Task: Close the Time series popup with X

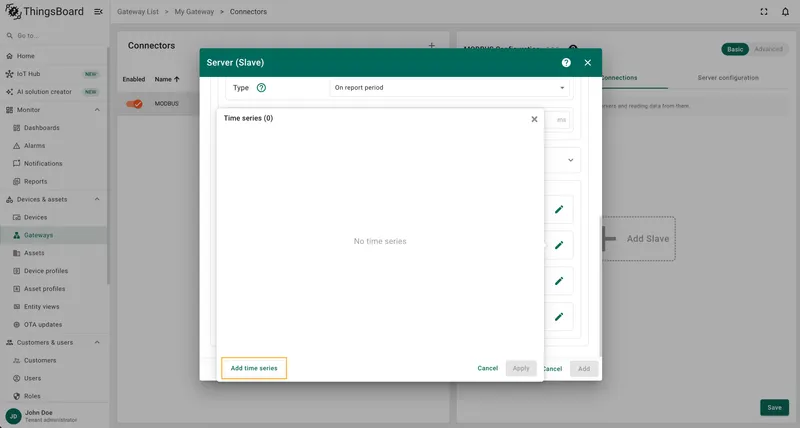Action: (534, 119)
